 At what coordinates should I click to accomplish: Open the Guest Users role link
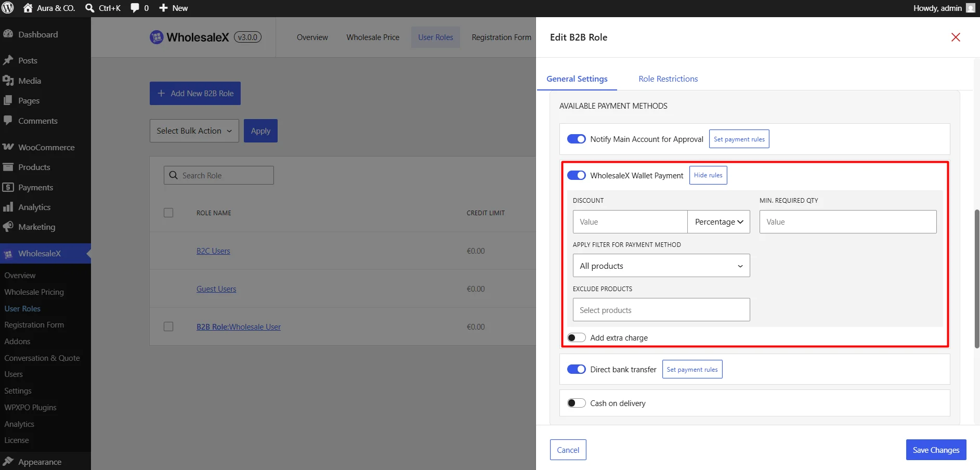(x=216, y=289)
